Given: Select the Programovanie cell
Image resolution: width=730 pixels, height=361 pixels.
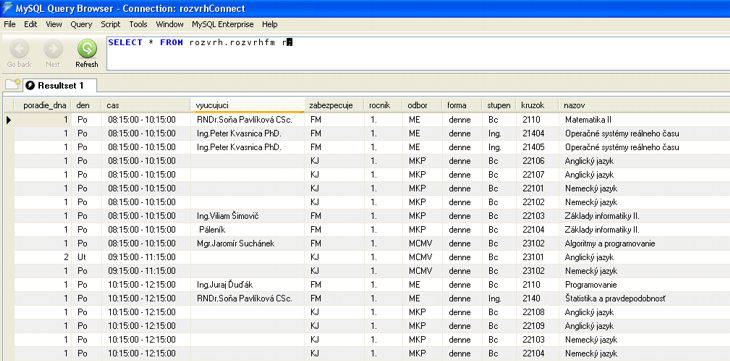Looking at the screenshot, I should point(644,285).
